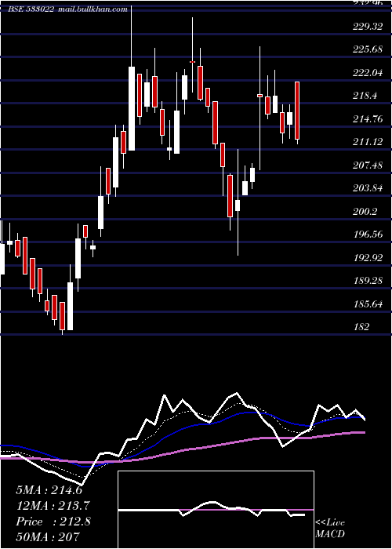Image resolution: width=392 pixels, height=549 pixels.
Task: Click the 5MA : 214.6 readout
Action: pos(49,490)
